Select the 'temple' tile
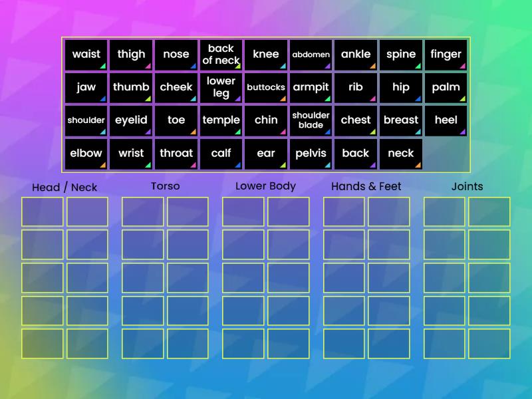 click(x=221, y=121)
